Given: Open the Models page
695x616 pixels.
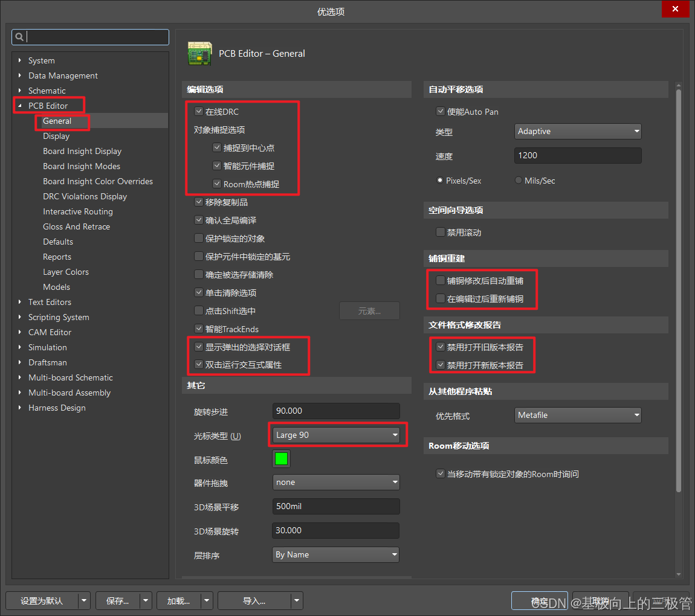Looking at the screenshot, I should click(x=57, y=286).
